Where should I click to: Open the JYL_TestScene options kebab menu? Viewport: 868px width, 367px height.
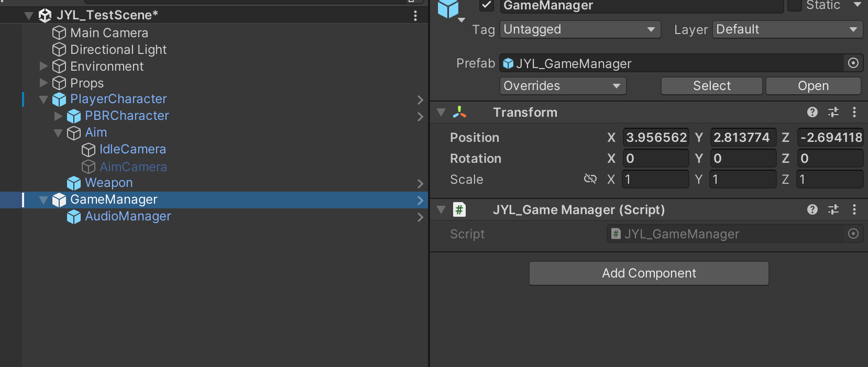click(415, 16)
